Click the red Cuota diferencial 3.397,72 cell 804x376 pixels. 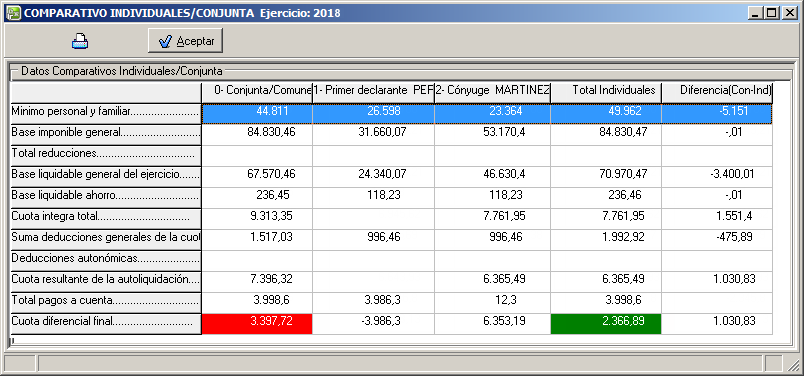tap(257, 324)
